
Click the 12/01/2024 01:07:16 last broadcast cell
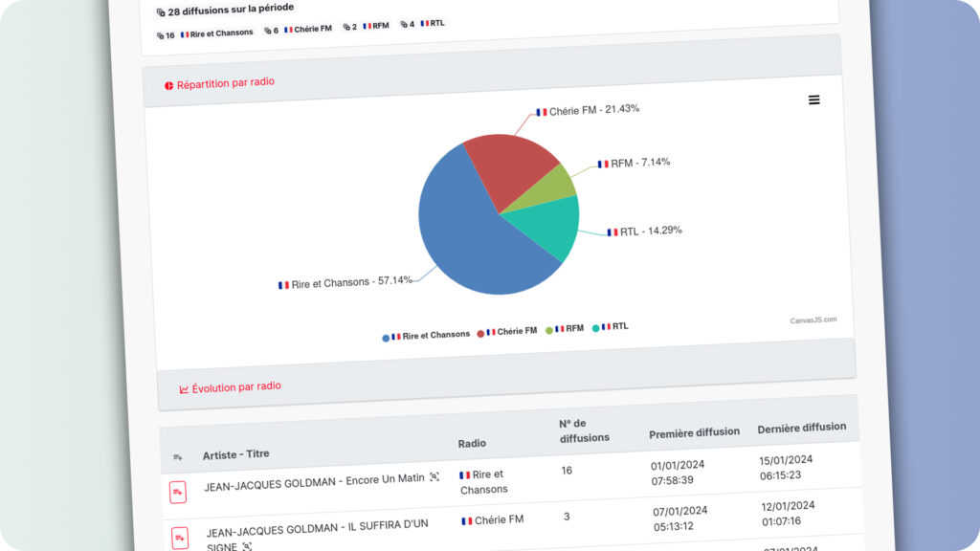[789, 514]
